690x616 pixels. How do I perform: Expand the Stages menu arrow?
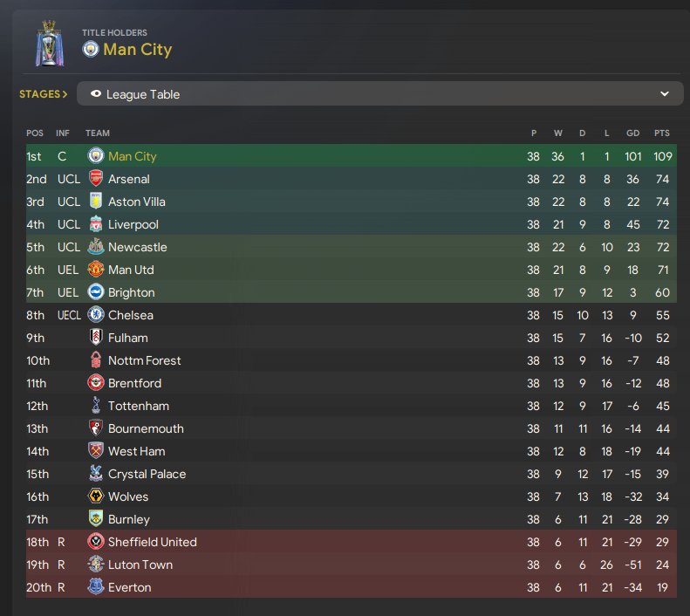pos(65,94)
